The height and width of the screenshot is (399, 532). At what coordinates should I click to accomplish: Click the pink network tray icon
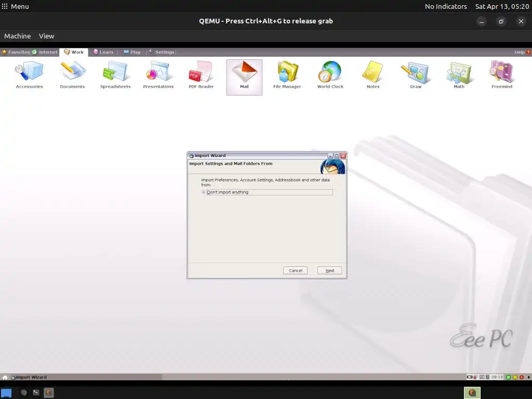pos(475,377)
